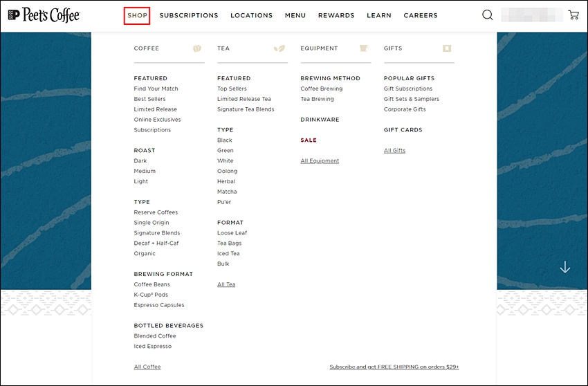The width and height of the screenshot is (588, 386).
Task: Open the search magnifier icon
Action: click(487, 15)
